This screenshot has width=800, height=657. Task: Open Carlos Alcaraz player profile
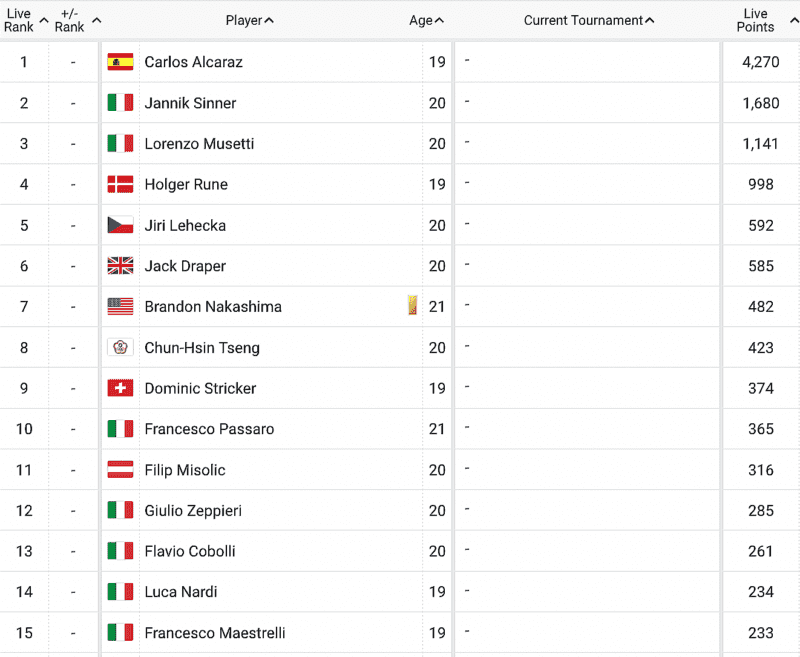193,62
